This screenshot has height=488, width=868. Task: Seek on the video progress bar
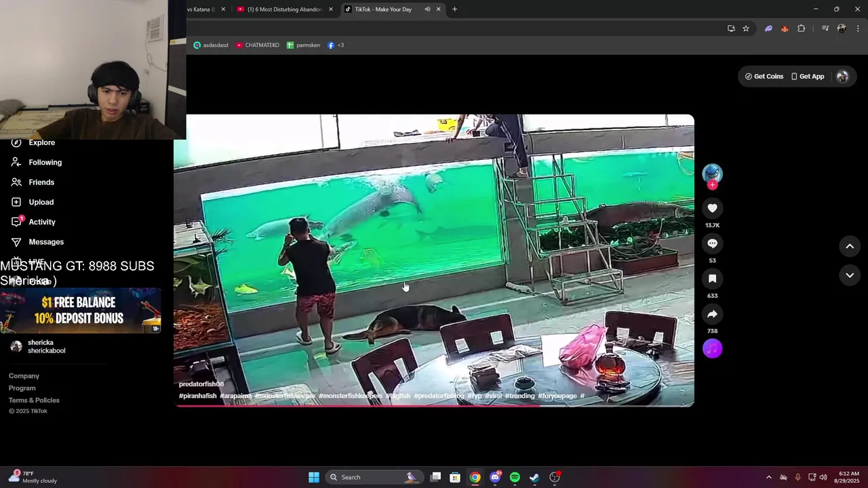pos(434,406)
